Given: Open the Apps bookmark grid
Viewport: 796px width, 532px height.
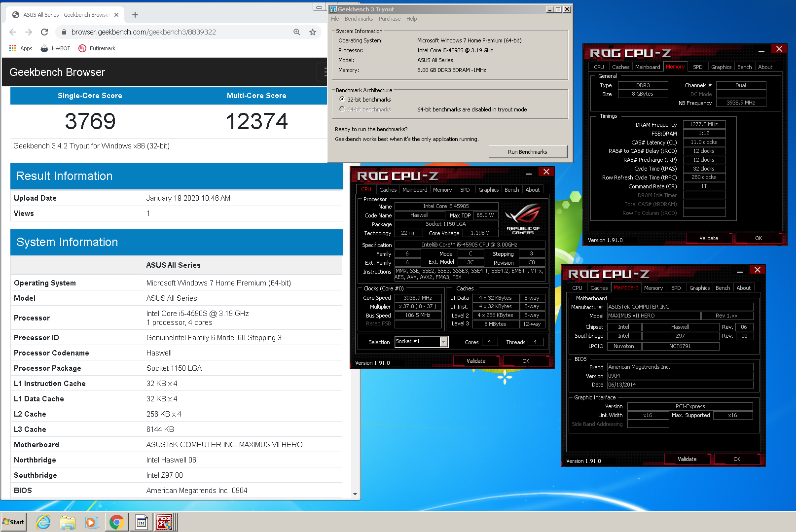Looking at the screenshot, I should click(x=21, y=48).
